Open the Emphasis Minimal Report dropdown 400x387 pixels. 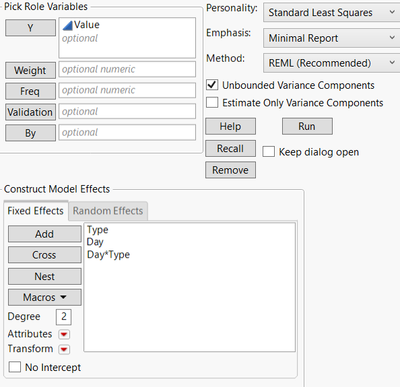click(332, 38)
